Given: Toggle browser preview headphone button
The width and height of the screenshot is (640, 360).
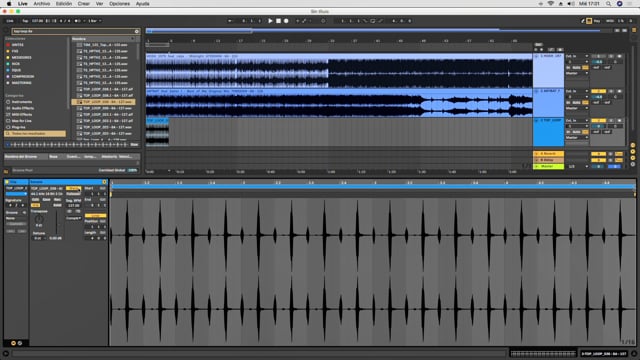Looking at the screenshot, I should click(x=7, y=144).
